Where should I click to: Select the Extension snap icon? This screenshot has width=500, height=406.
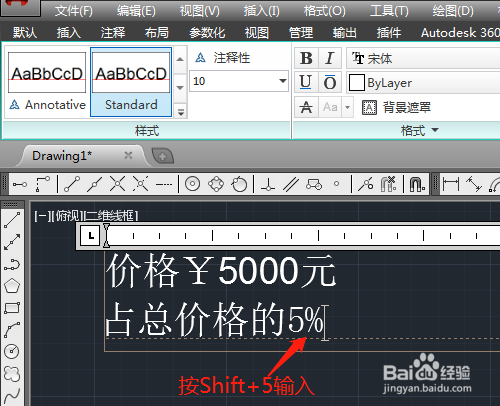click(x=164, y=184)
